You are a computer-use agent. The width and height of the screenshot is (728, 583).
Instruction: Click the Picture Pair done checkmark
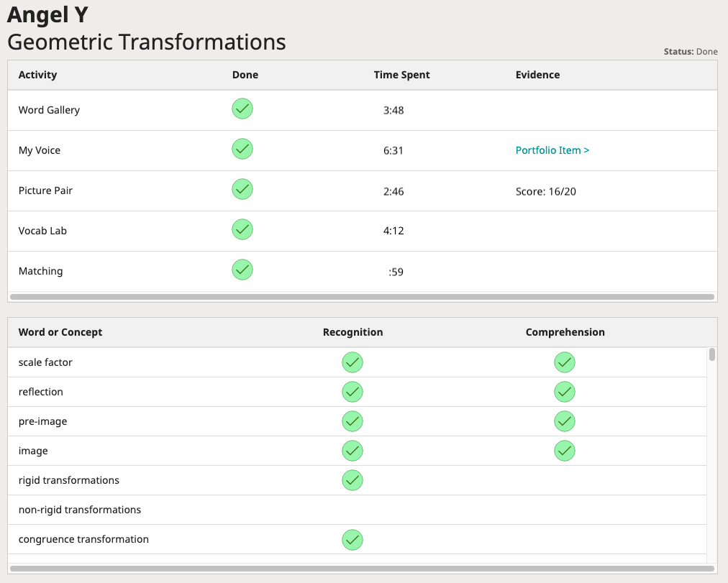(242, 190)
